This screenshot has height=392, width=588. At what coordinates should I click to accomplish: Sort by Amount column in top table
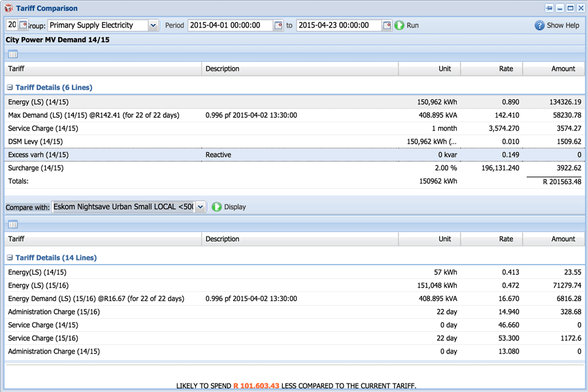click(x=554, y=69)
